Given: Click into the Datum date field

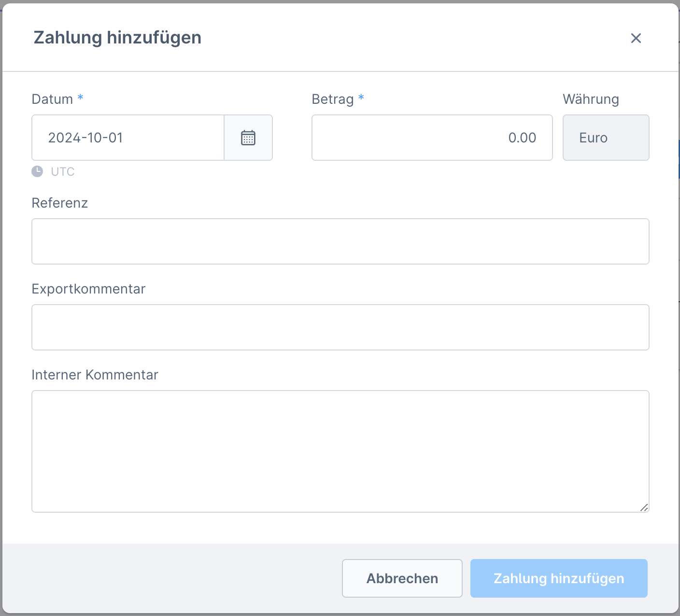Looking at the screenshot, I should (128, 138).
